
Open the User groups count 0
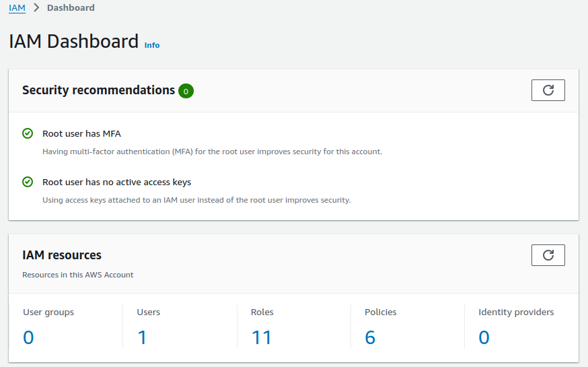(x=28, y=337)
